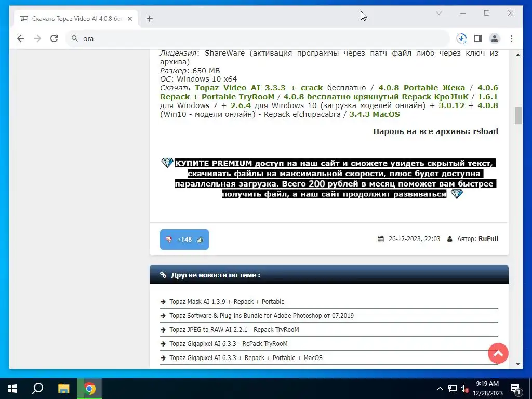Click the scrollbar up arrow

(518, 54)
